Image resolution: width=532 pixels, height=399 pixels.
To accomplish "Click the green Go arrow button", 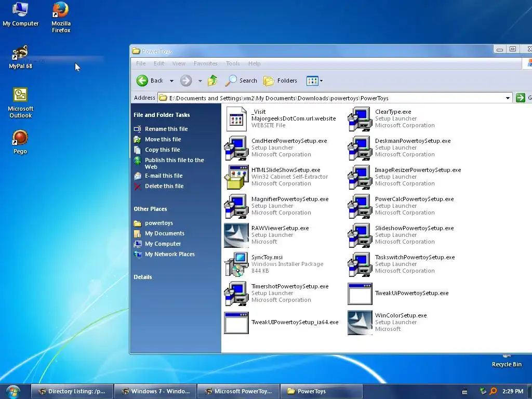I will click(x=520, y=98).
